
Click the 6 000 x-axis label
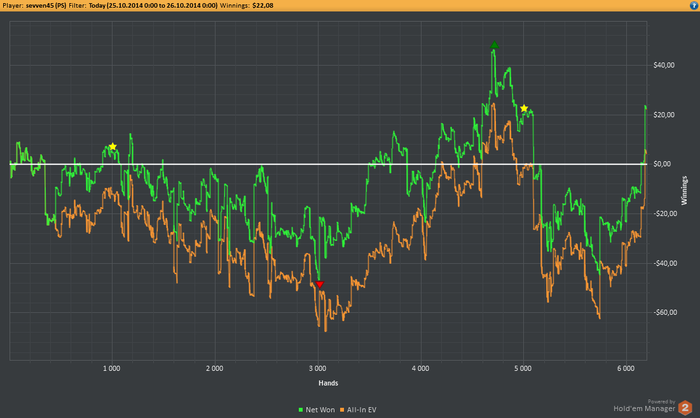[626, 368]
